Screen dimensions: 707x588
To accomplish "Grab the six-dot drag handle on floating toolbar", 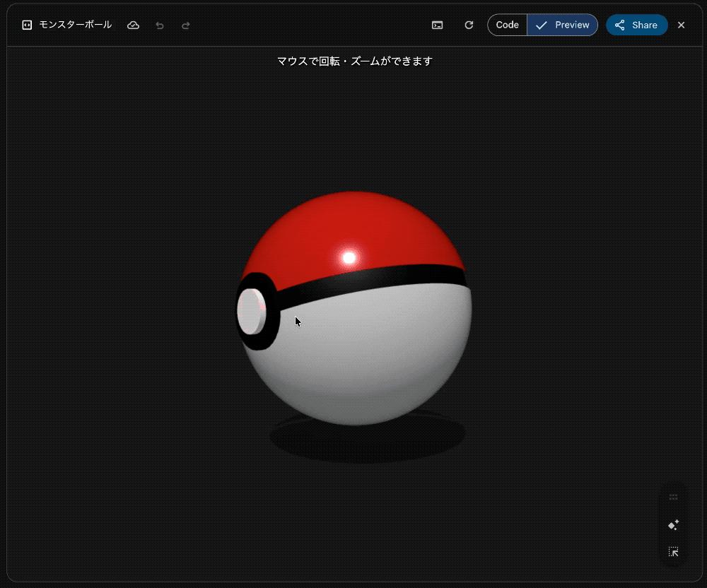I will (673, 498).
